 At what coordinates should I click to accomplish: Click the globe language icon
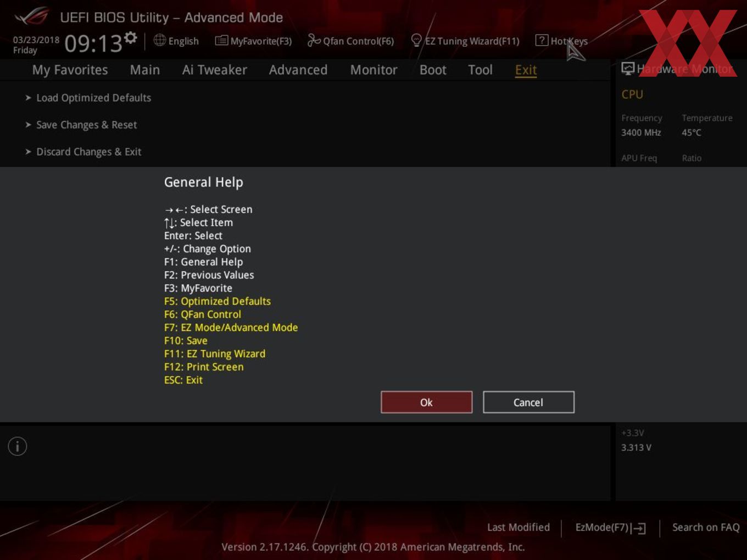click(159, 40)
